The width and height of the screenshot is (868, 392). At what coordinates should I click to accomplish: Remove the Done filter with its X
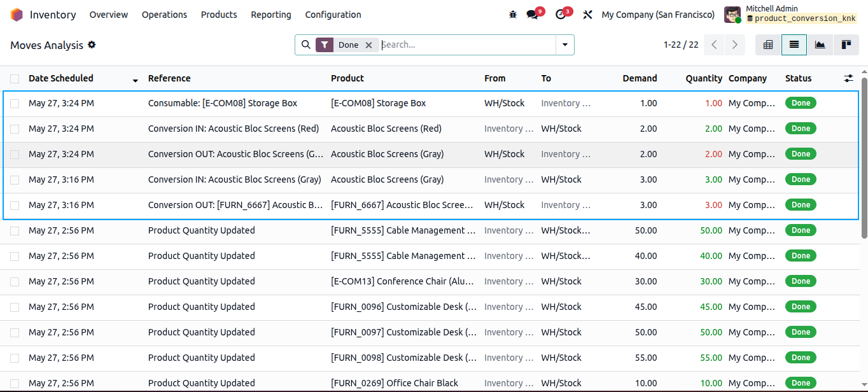click(x=368, y=45)
